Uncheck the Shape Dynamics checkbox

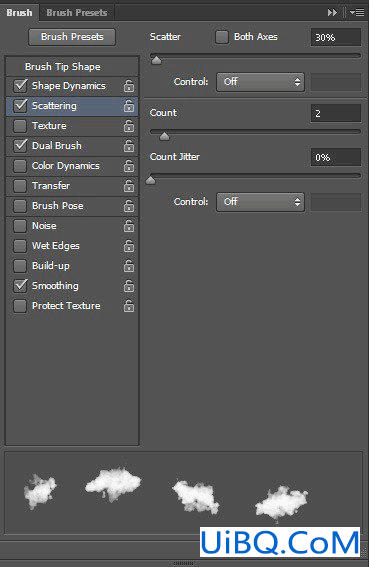pos(20,86)
